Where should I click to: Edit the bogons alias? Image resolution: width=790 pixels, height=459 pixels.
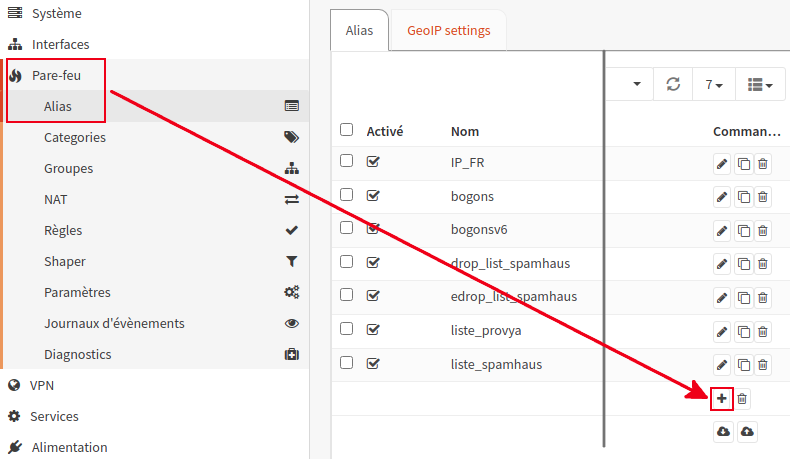pyautogui.click(x=722, y=197)
